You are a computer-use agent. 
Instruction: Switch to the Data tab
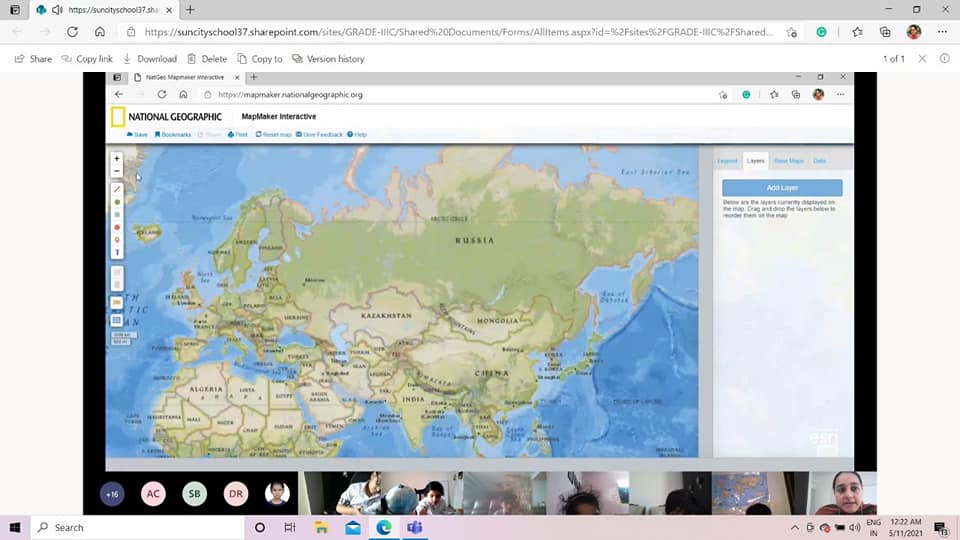click(x=820, y=161)
